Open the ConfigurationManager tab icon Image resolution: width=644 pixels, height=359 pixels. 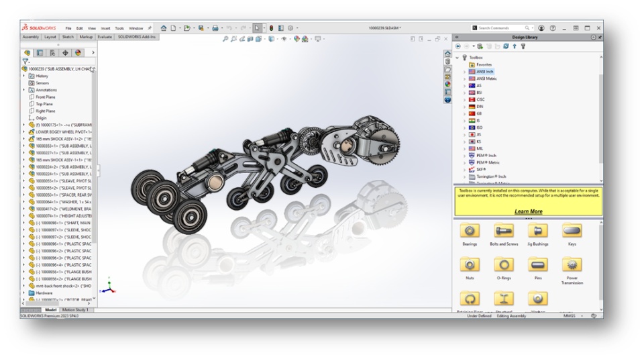pyautogui.click(x=52, y=53)
